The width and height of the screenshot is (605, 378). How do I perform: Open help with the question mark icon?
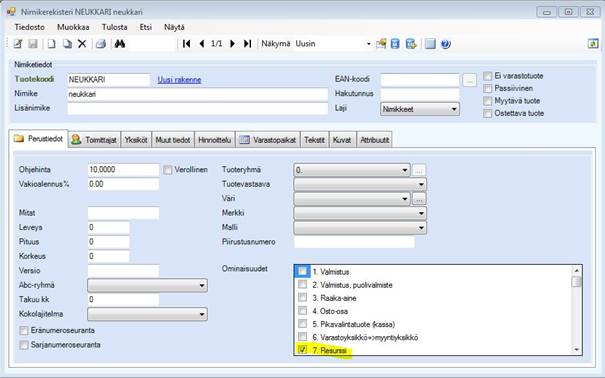[x=446, y=44]
